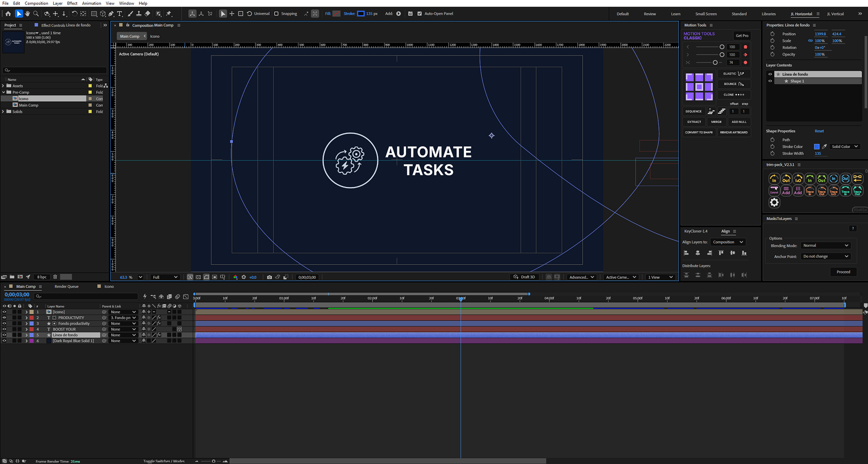Expand the Solids folder
Image resolution: width=868 pixels, height=464 pixels.
(3, 111)
